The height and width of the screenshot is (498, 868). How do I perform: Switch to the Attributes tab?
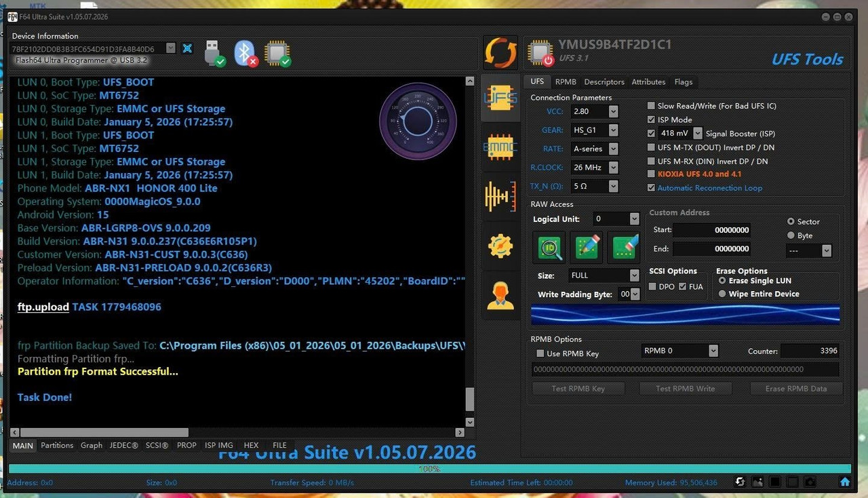pyautogui.click(x=648, y=81)
